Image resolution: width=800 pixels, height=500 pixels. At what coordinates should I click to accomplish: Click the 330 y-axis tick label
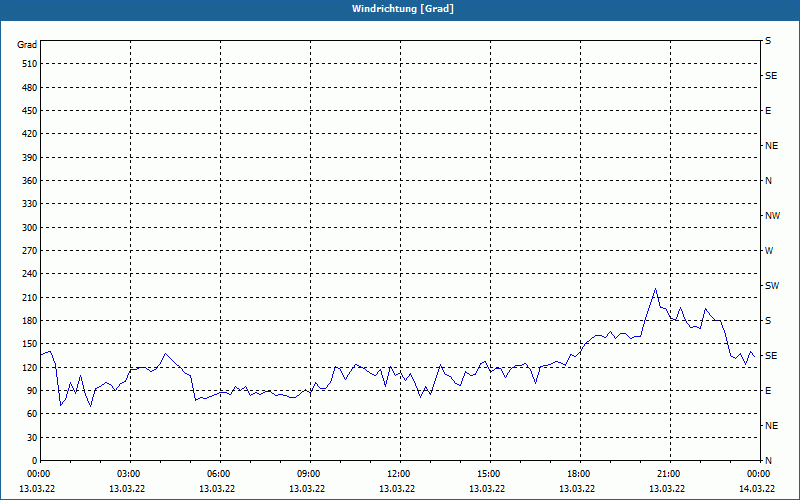tap(30, 204)
